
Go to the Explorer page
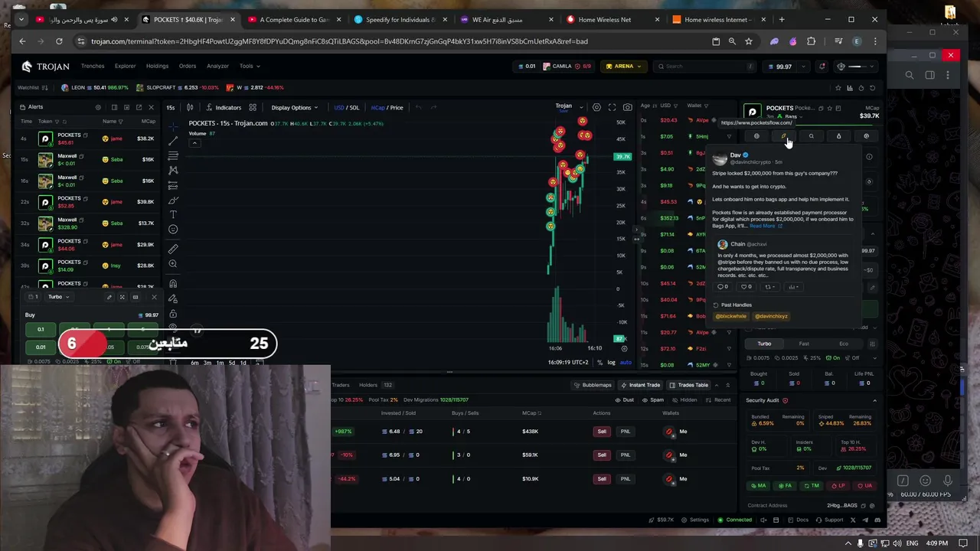[x=125, y=66]
